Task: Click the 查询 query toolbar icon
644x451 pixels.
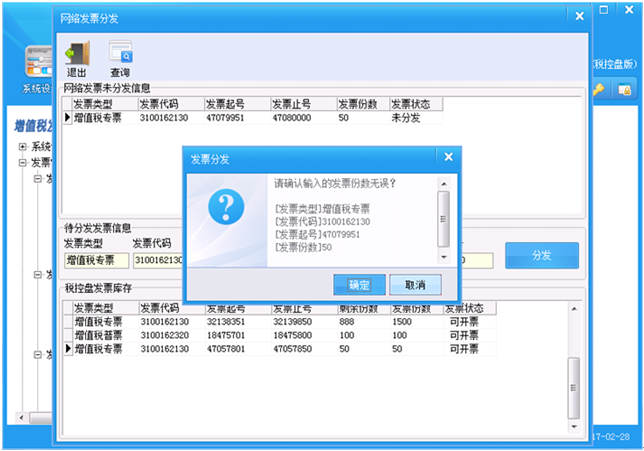Action: click(x=120, y=52)
